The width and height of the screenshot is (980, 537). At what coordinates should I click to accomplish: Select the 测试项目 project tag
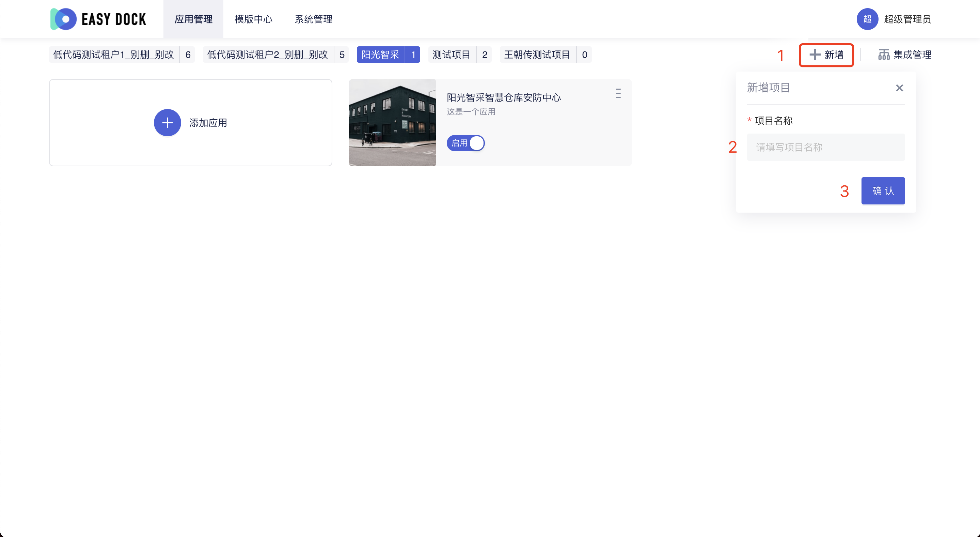[x=451, y=55]
